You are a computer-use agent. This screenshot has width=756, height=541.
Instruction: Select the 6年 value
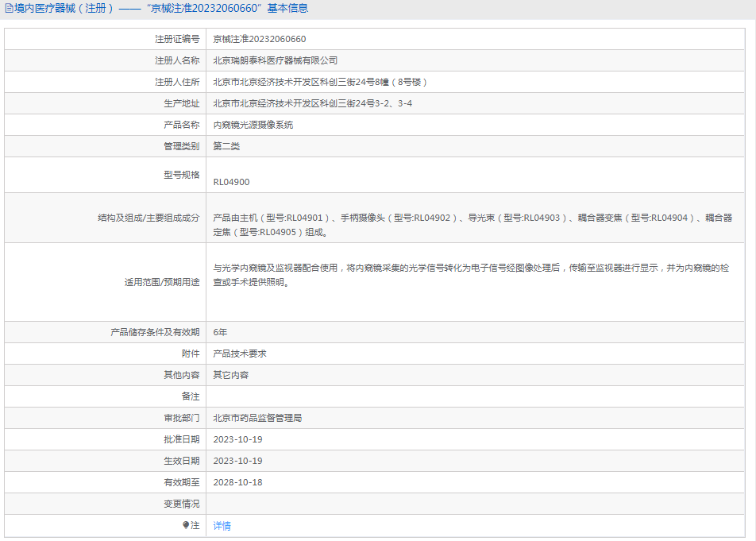click(220, 332)
